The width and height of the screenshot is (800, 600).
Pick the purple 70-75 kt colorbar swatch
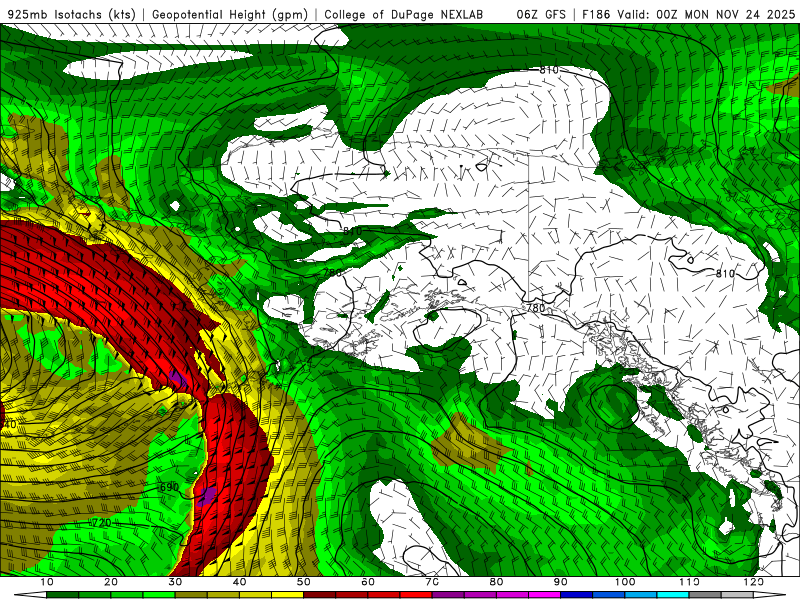(x=448, y=595)
